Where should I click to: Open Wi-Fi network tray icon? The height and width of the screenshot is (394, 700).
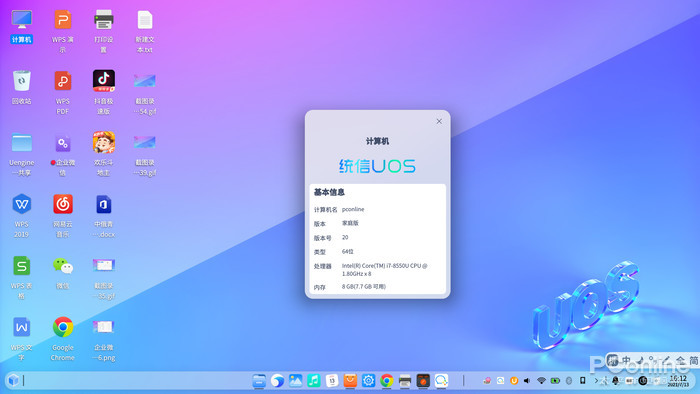pyautogui.click(x=541, y=381)
